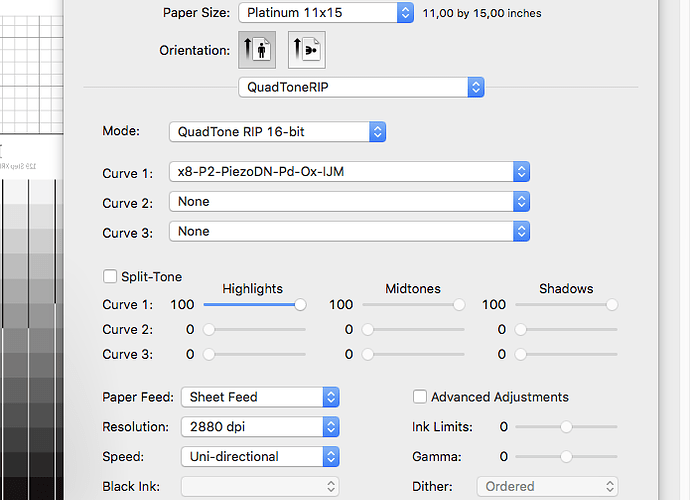Viewport: 690px width, 500px height.
Task: Open the Resolution dropdown
Action: (260, 427)
